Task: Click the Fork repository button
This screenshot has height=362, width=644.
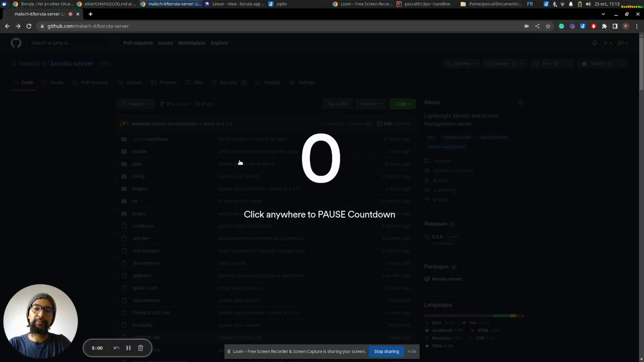Action: (548, 63)
